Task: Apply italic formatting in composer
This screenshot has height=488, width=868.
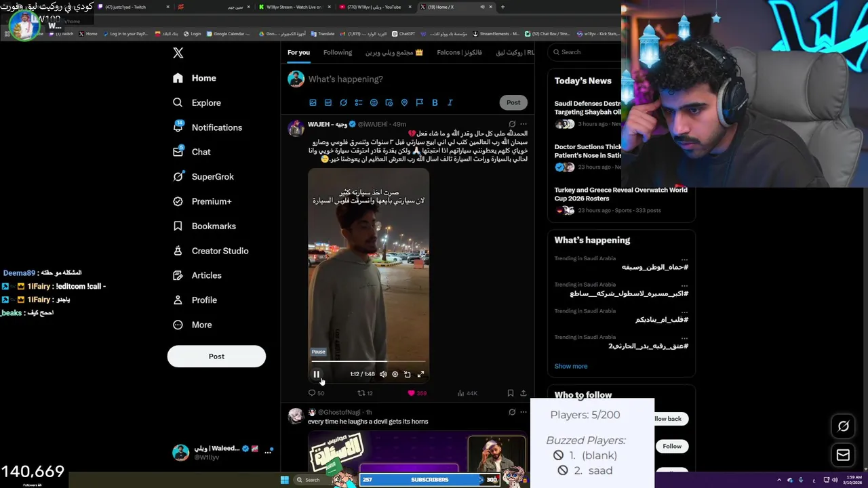Action: (450, 102)
